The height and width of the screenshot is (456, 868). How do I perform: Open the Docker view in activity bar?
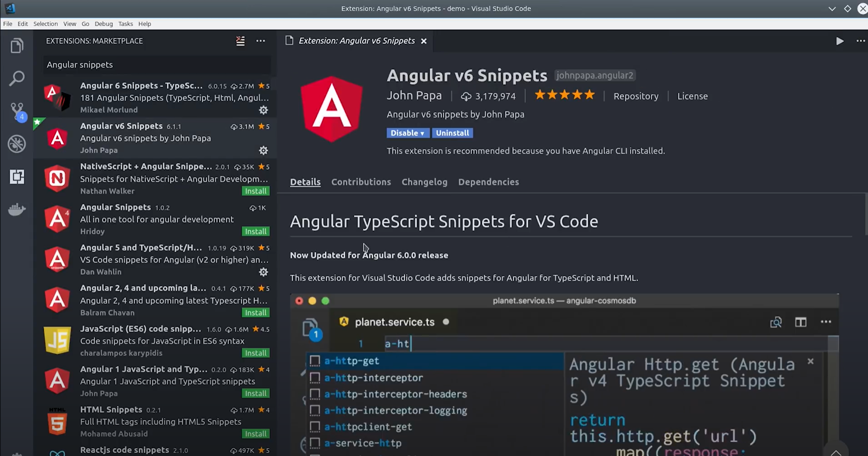pos(17,209)
